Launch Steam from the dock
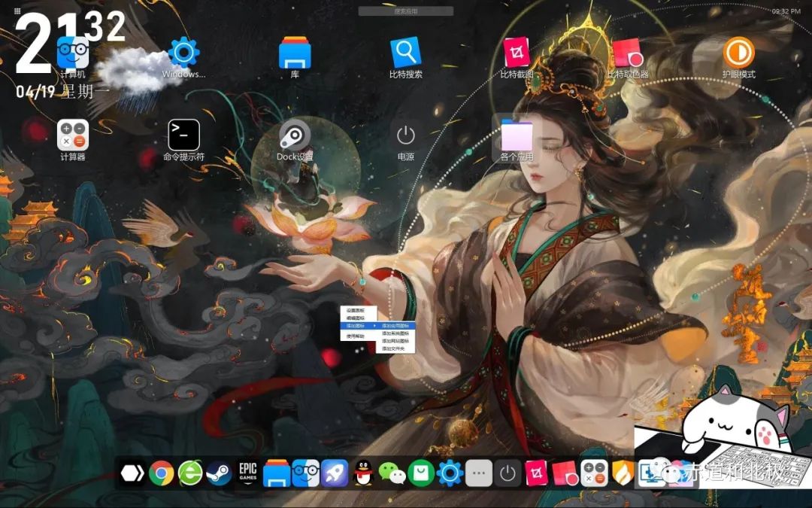Image resolution: width=812 pixels, height=508 pixels. (x=219, y=473)
